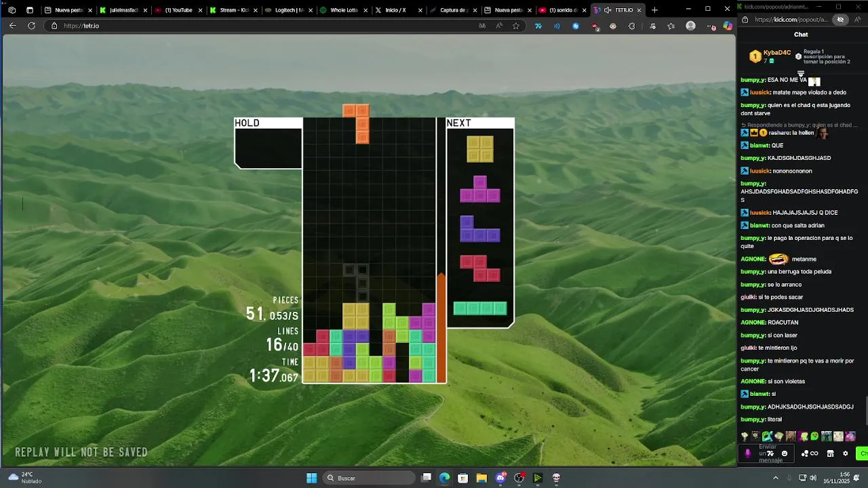Open the weather widget showing 24°C Nublado

coord(25,478)
